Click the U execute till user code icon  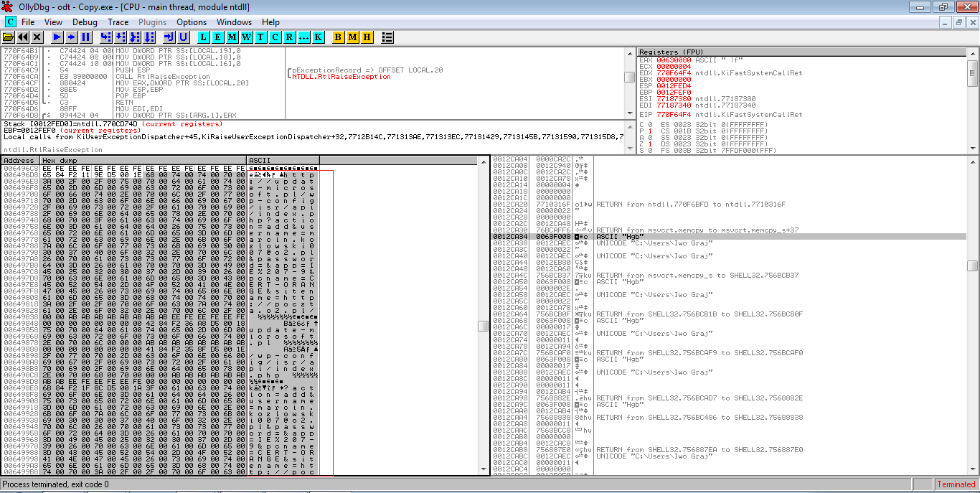(x=184, y=37)
